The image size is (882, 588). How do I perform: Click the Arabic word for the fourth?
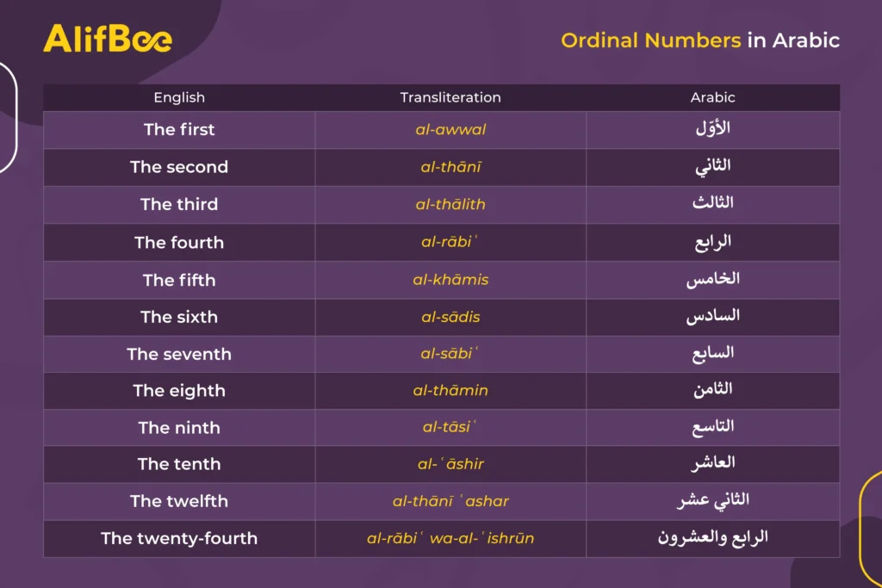click(712, 242)
